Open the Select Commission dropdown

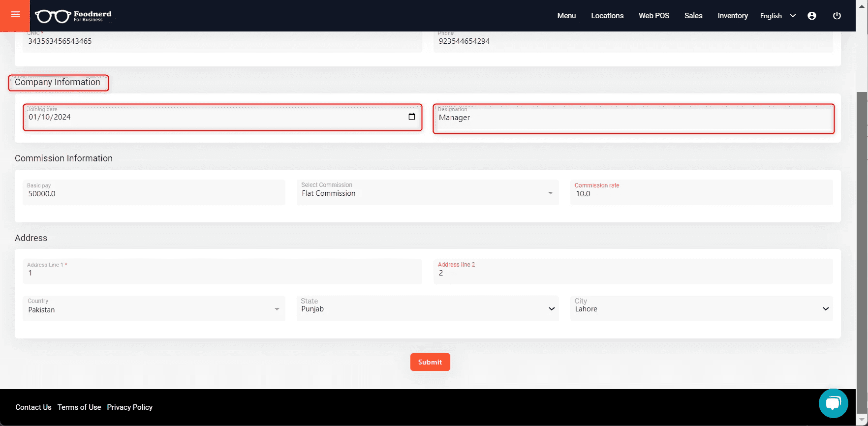tap(428, 192)
